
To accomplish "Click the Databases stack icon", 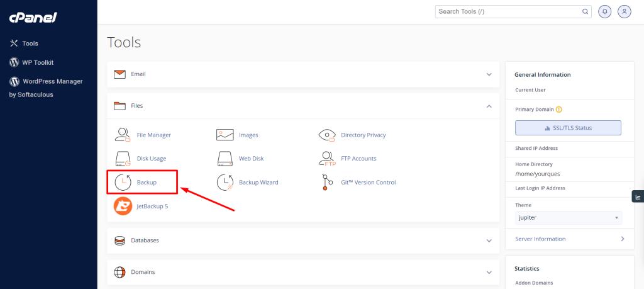I will 119,241.
